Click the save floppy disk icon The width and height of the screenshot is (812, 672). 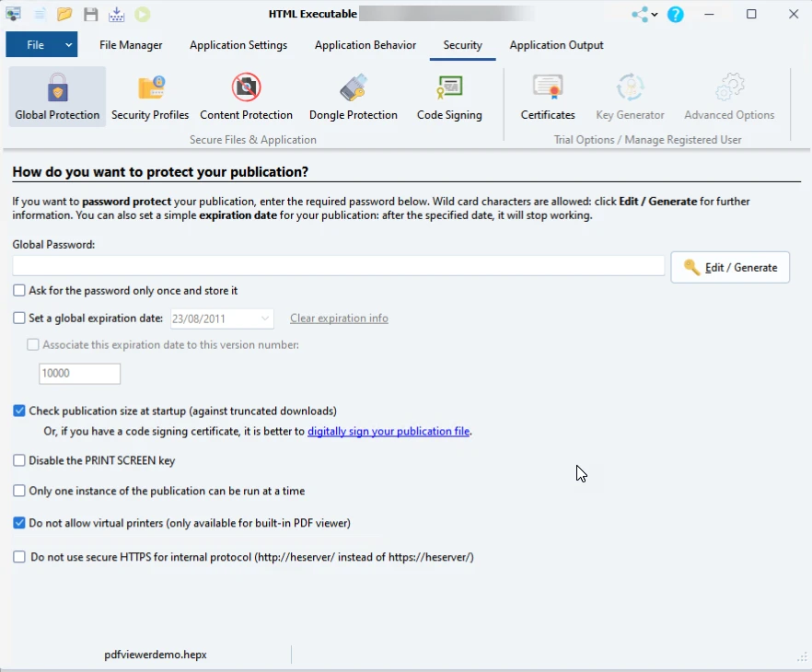click(90, 15)
